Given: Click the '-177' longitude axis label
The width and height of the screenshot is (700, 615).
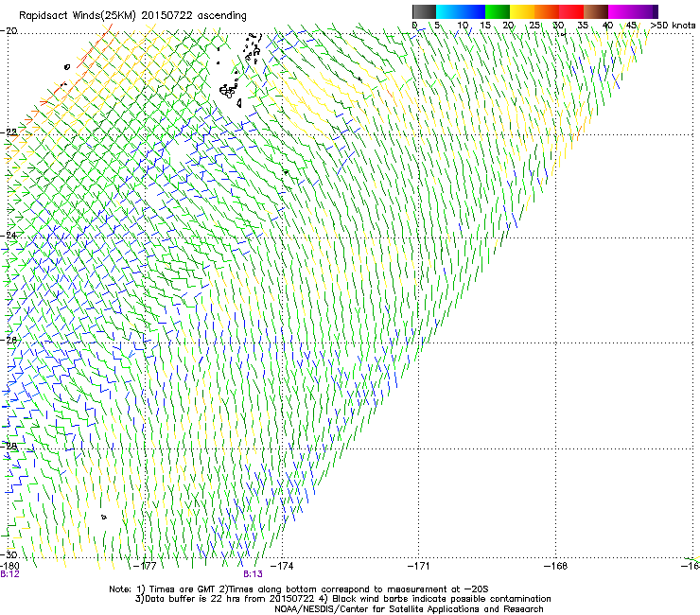Looking at the screenshot, I should pyautogui.click(x=146, y=566).
